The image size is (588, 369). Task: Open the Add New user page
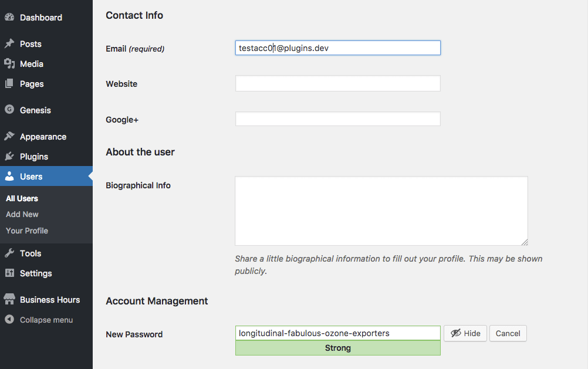pyautogui.click(x=22, y=214)
